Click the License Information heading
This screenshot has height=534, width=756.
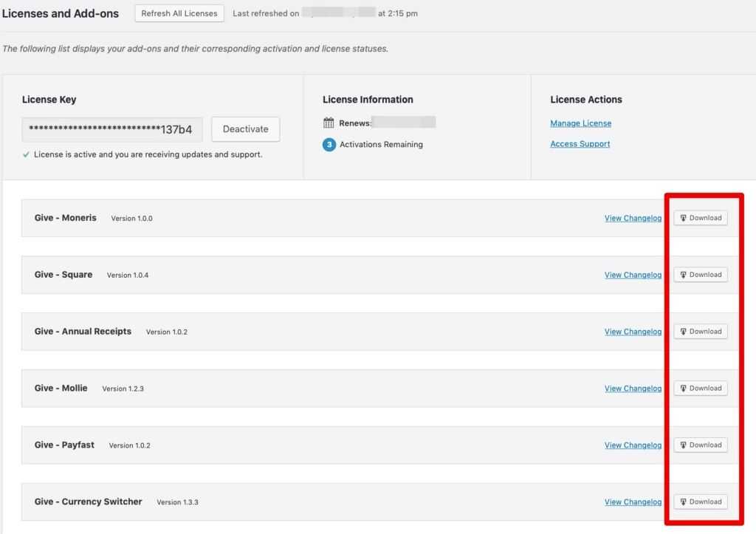click(368, 100)
